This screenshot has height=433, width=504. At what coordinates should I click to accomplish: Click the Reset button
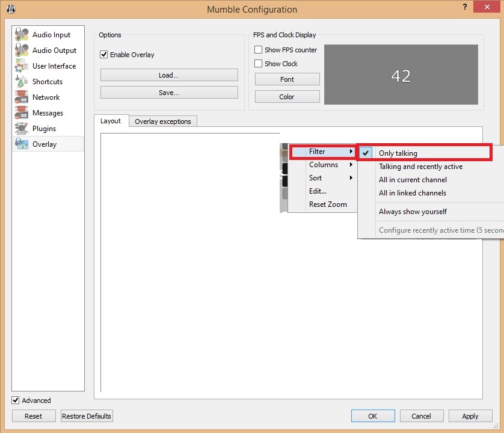(x=34, y=416)
